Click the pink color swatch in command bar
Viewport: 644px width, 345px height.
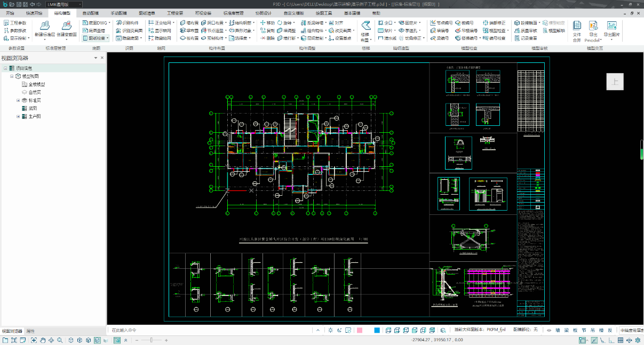tap(359, 331)
